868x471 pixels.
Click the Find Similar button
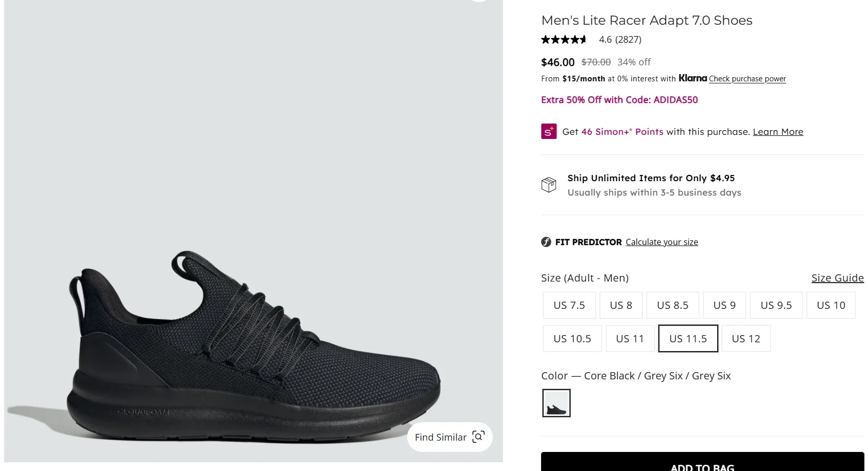(450, 437)
